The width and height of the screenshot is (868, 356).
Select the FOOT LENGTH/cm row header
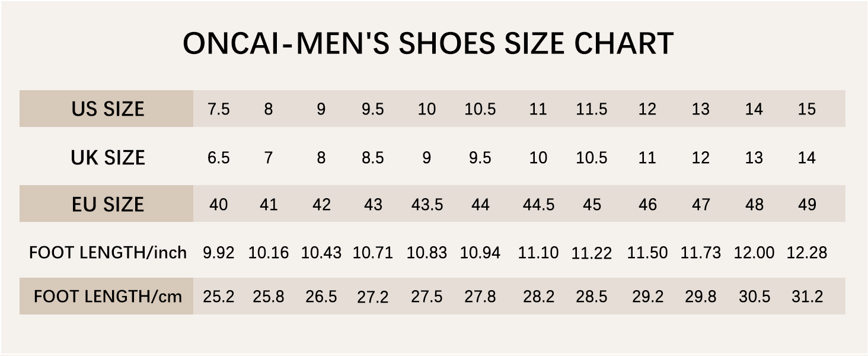tap(107, 296)
